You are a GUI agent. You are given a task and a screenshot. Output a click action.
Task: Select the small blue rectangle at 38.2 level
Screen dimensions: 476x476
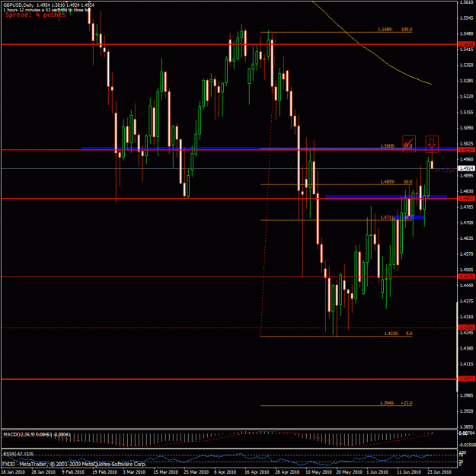(409, 217)
